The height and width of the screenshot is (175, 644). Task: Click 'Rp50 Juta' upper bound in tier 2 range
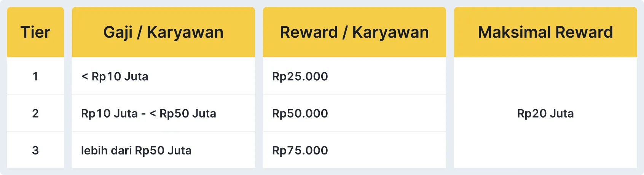tap(188, 113)
